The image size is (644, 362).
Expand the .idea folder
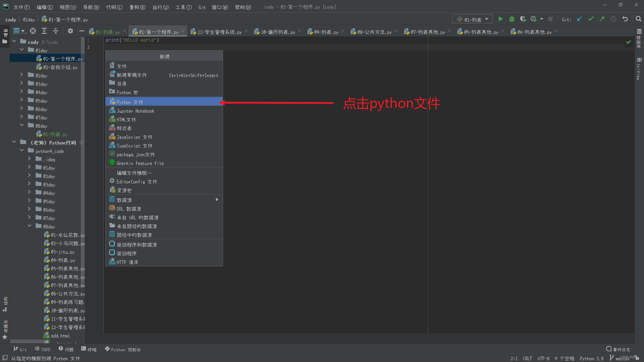tap(30, 159)
